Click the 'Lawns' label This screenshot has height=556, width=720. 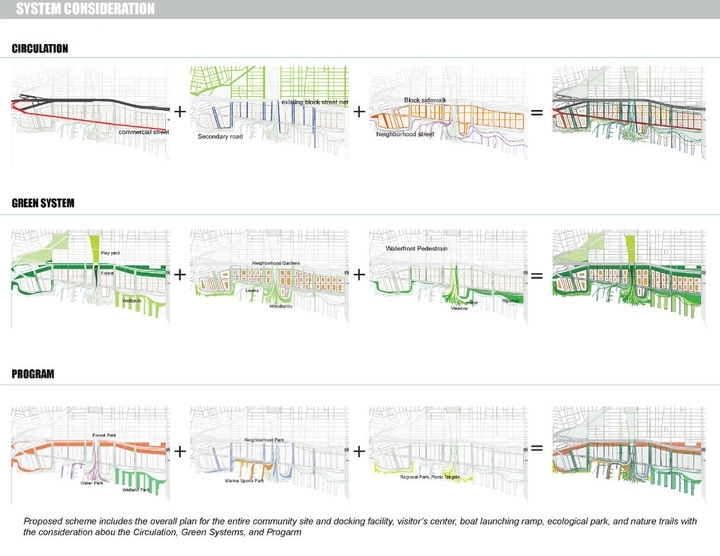(x=252, y=291)
